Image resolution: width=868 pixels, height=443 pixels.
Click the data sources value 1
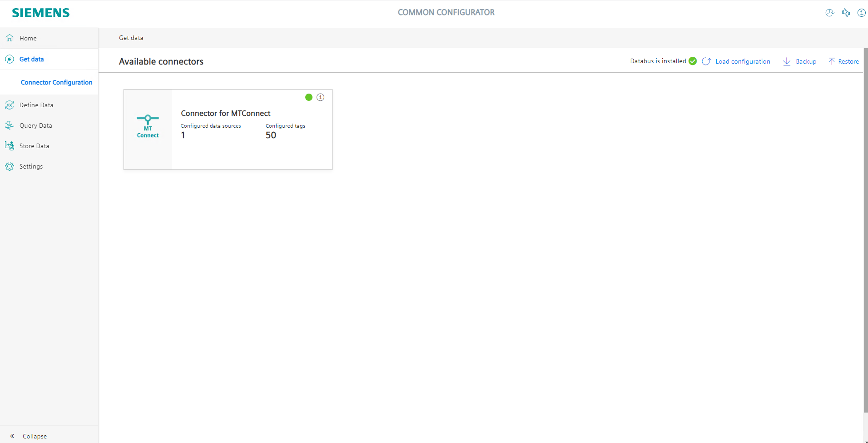pyautogui.click(x=183, y=135)
